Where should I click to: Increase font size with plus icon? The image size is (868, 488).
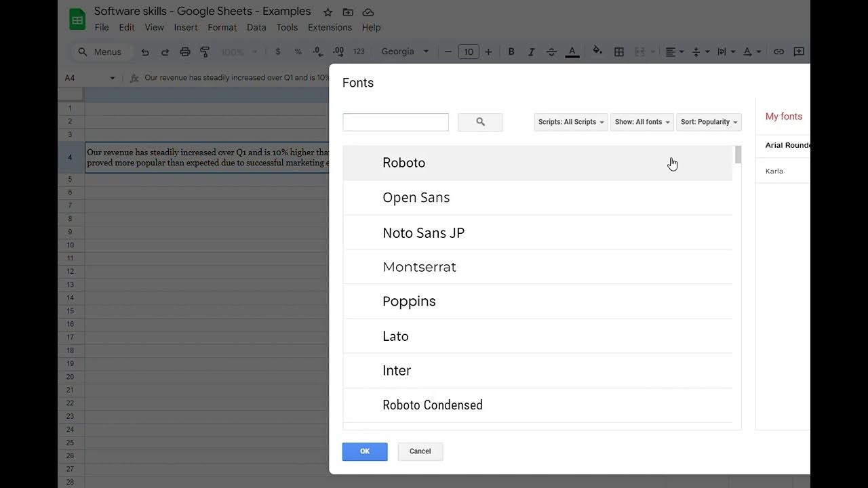point(488,52)
